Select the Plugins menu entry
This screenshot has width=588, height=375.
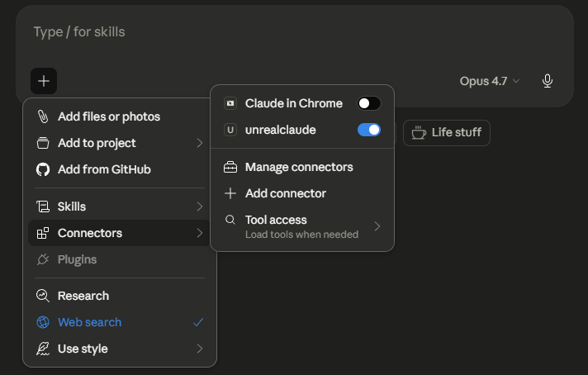[x=119, y=259]
